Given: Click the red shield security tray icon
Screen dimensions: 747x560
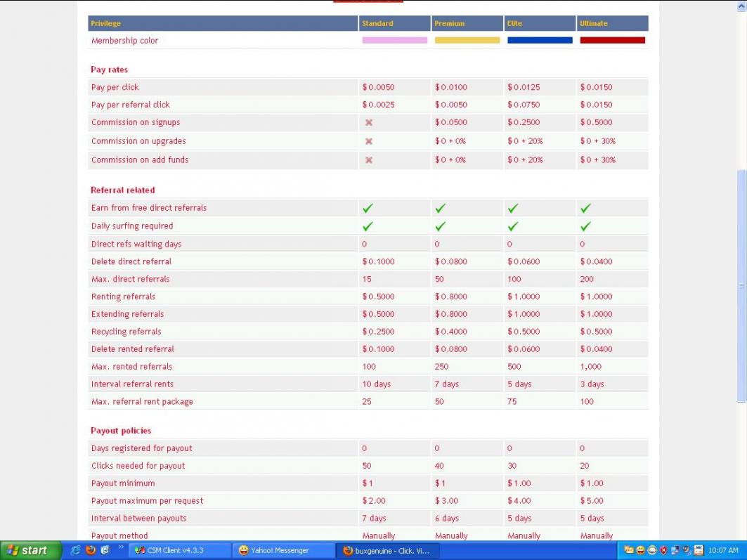Looking at the screenshot, I should 663,550.
